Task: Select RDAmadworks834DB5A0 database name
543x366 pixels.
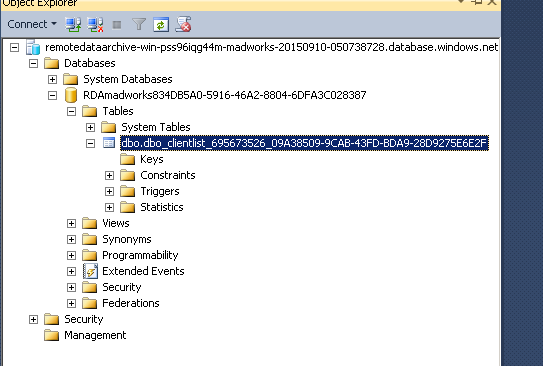Action: 224,95
